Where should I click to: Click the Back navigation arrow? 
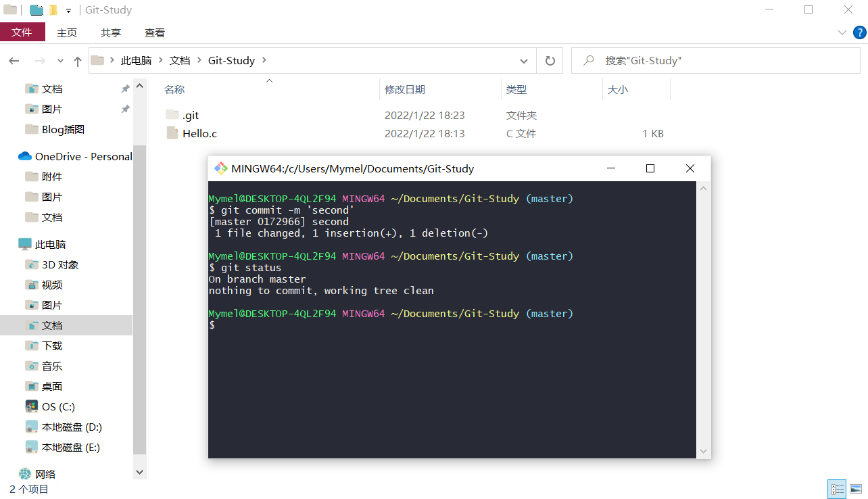(14, 61)
